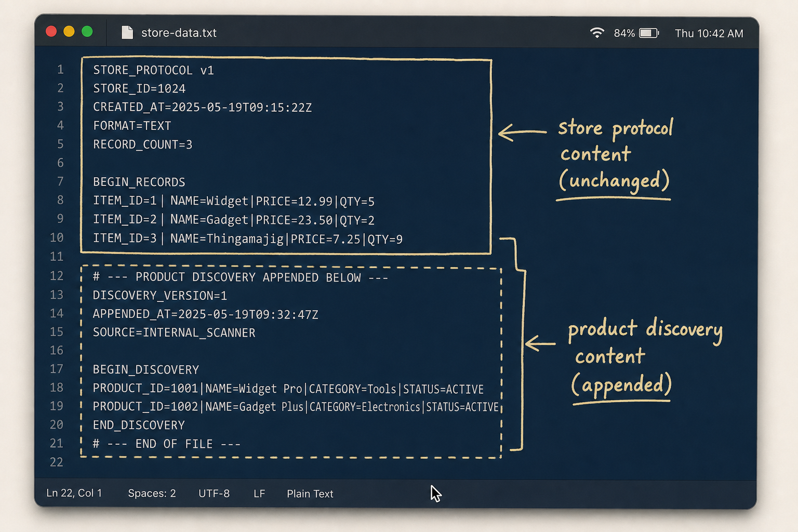Click line number 1 in the gutter

[x=61, y=70]
